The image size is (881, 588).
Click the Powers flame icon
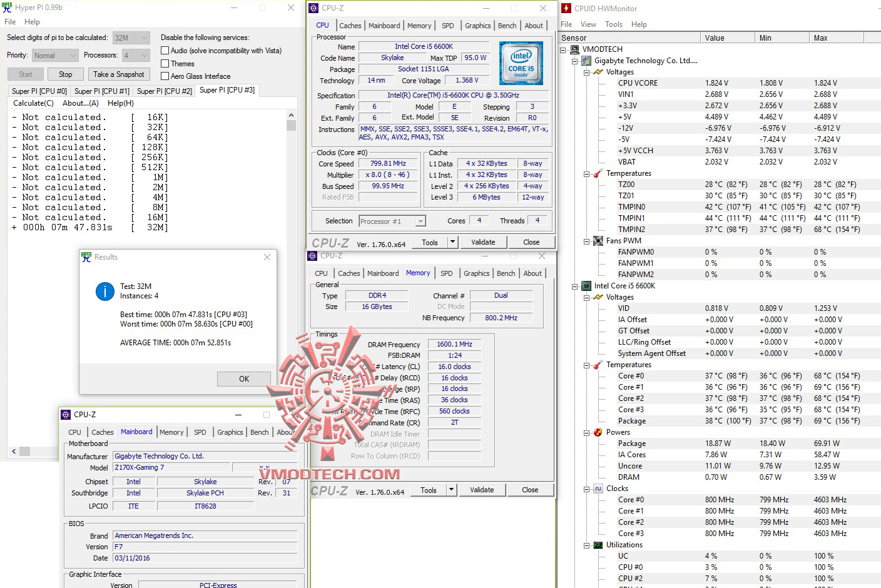(x=598, y=432)
